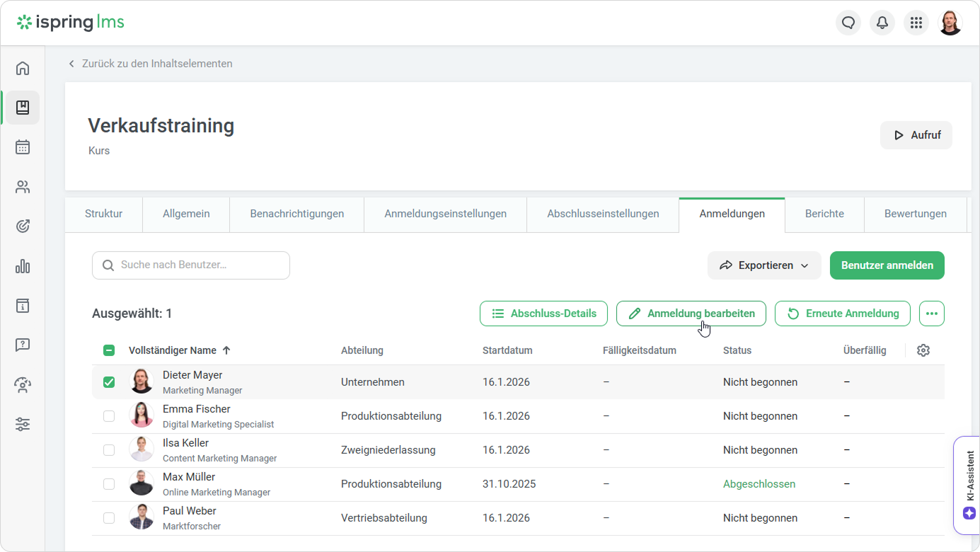Viewport: 980px width, 552px height.
Task: Open table column settings gear
Action: (x=923, y=350)
